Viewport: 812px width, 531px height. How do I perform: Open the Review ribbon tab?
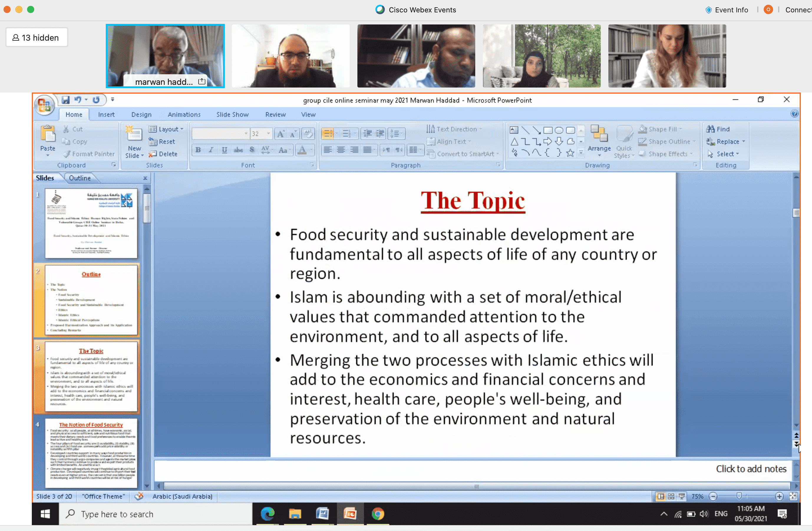[x=275, y=115]
